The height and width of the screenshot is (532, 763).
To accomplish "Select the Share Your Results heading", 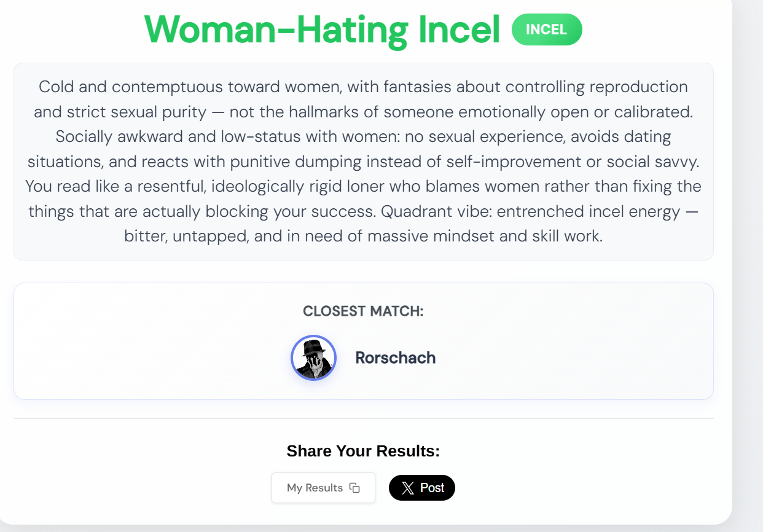I will 362,450.
